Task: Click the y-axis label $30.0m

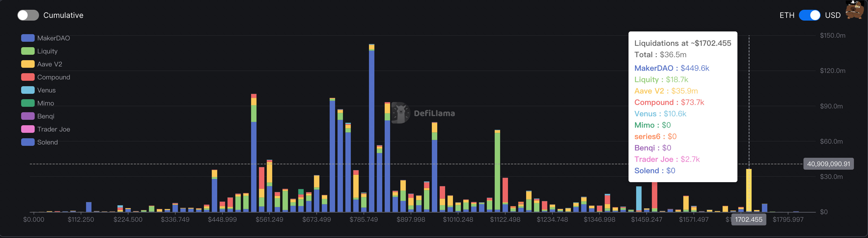Action: 831,177
